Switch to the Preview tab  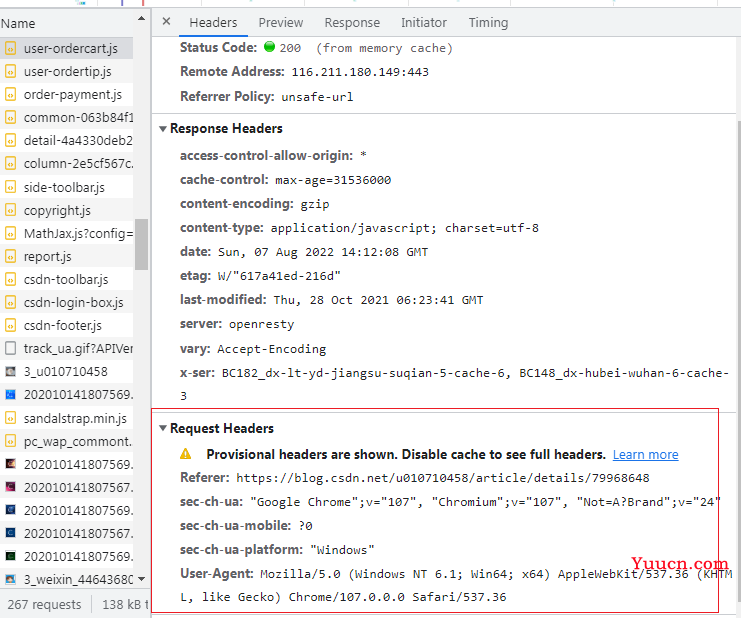click(x=281, y=23)
